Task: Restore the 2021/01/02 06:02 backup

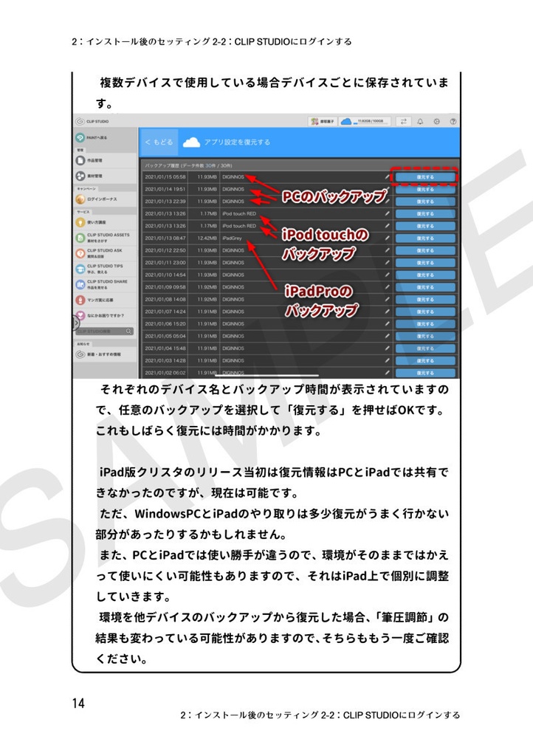Action: [x=424, y=373]
